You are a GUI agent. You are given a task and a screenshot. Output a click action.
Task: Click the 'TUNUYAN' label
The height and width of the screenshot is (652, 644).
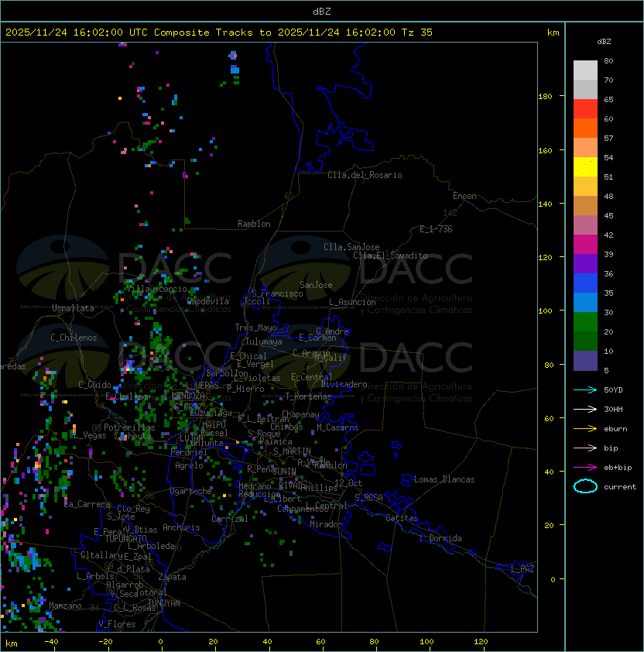pos(164,603)
